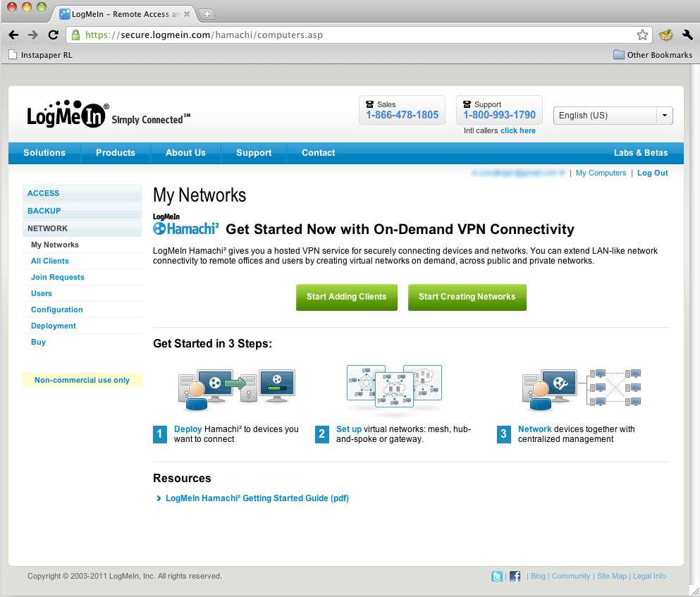
Task: Click the step 1 number badge
Action: [160, 434]
